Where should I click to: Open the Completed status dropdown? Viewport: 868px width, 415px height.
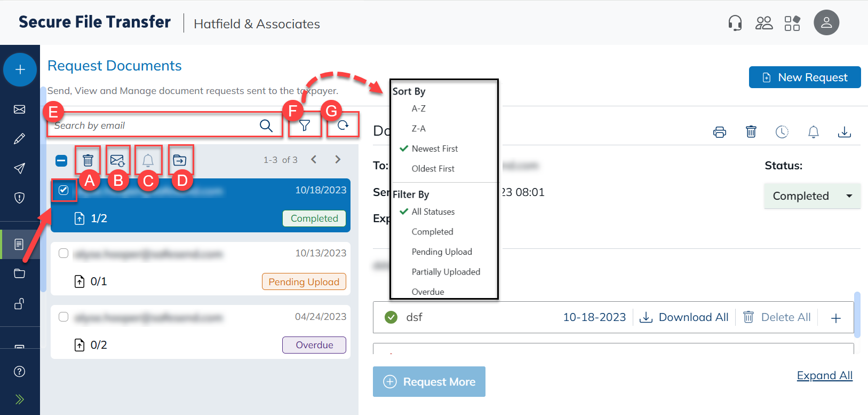point(812,196)
